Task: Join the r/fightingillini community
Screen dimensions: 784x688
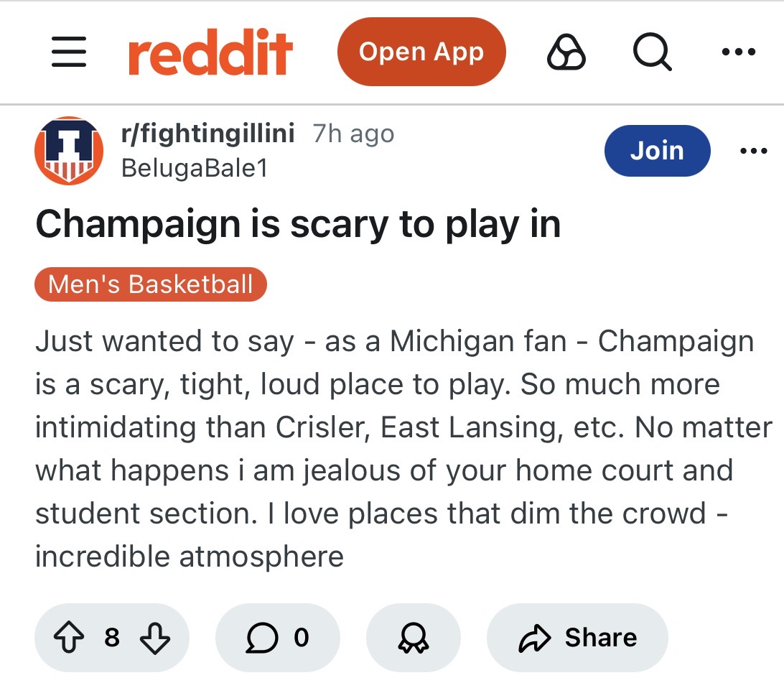Action: (657, 151)
